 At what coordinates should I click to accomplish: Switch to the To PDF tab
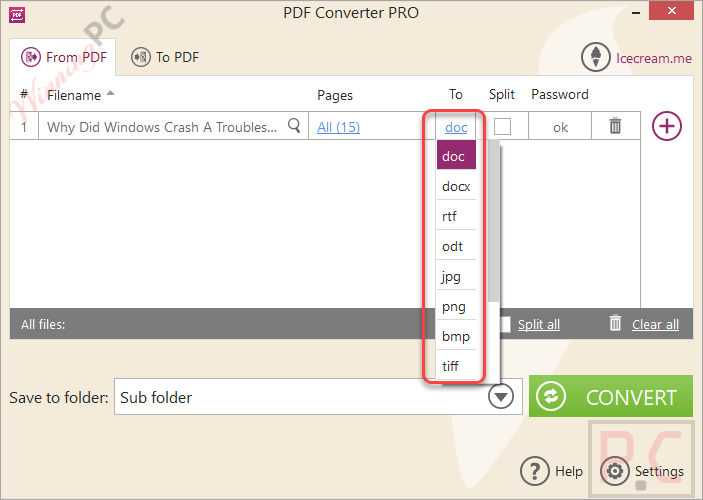(165, 57)
